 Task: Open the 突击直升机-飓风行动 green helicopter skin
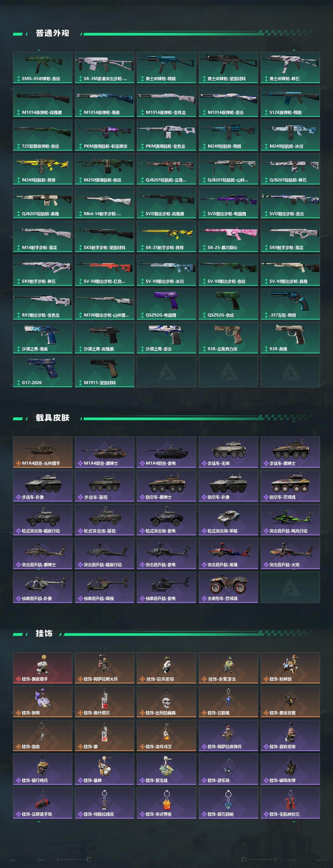(x=290, y=520)
